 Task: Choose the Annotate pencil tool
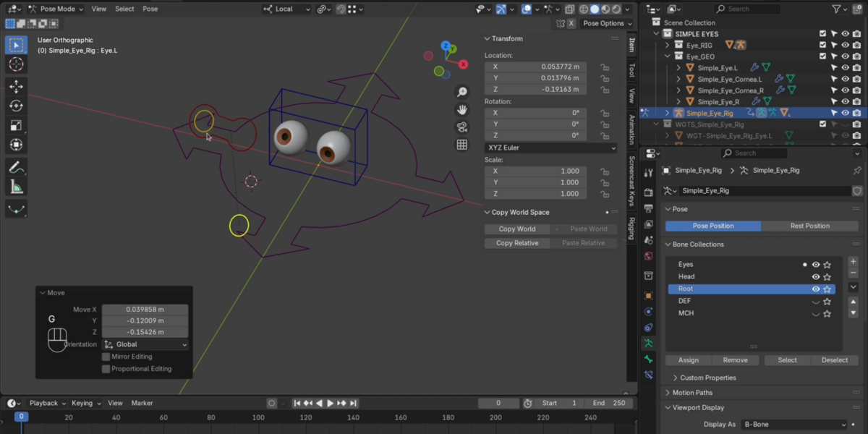[x=16, y=168]
